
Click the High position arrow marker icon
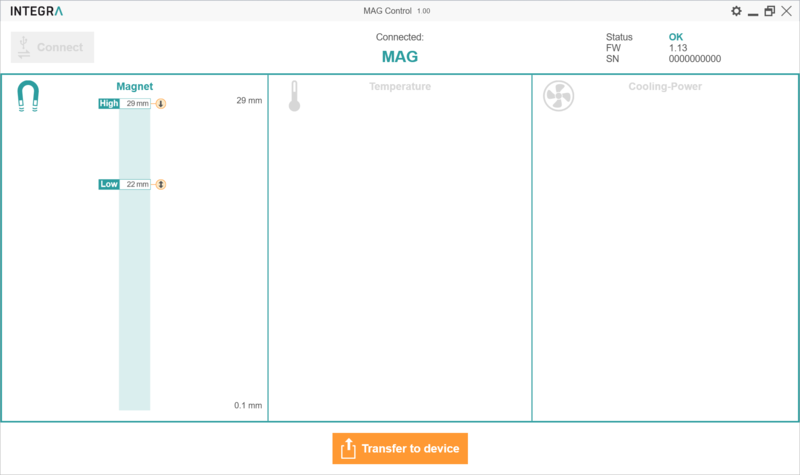tap(161, 104)
